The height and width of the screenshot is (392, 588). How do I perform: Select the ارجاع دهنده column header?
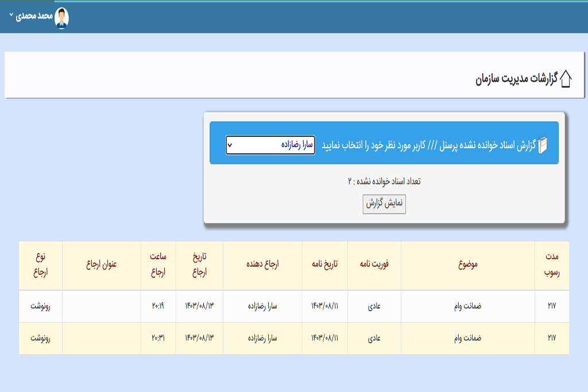pyautogui.click(x=262, y=265)
